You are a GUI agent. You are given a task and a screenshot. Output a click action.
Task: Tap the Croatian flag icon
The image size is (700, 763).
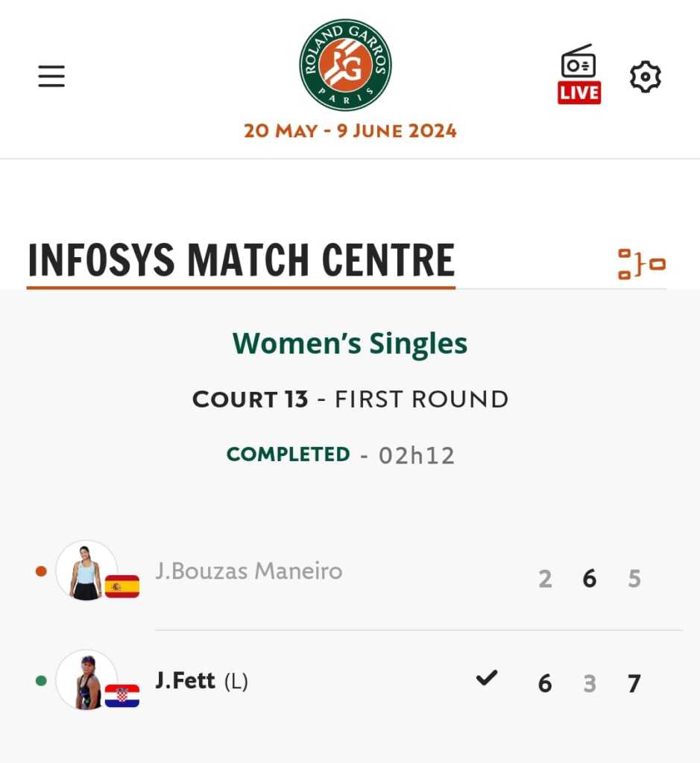pos(122,695)
